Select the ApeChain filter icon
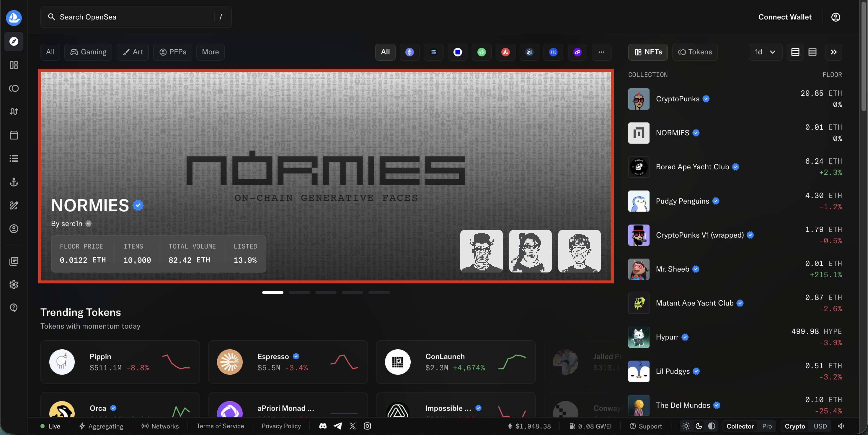Viewport: 868px width, 435px height. click(x=553, y=52)
